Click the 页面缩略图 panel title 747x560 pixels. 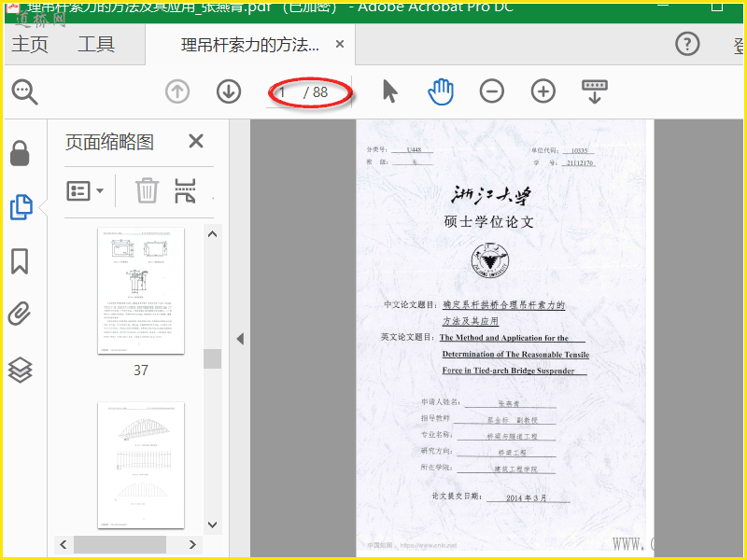tap(109, 142)
